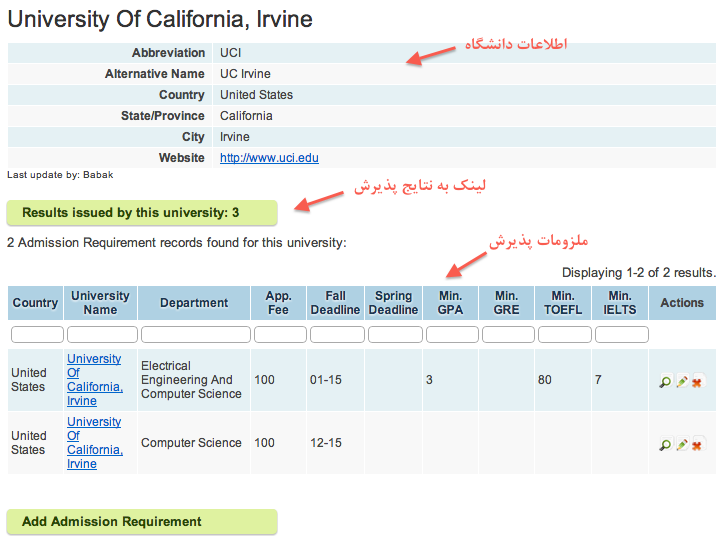The image size is (728, 545).
Task: Sort table by Spring Deadline header
Action: pyautogui.click(x=393, y=303)
